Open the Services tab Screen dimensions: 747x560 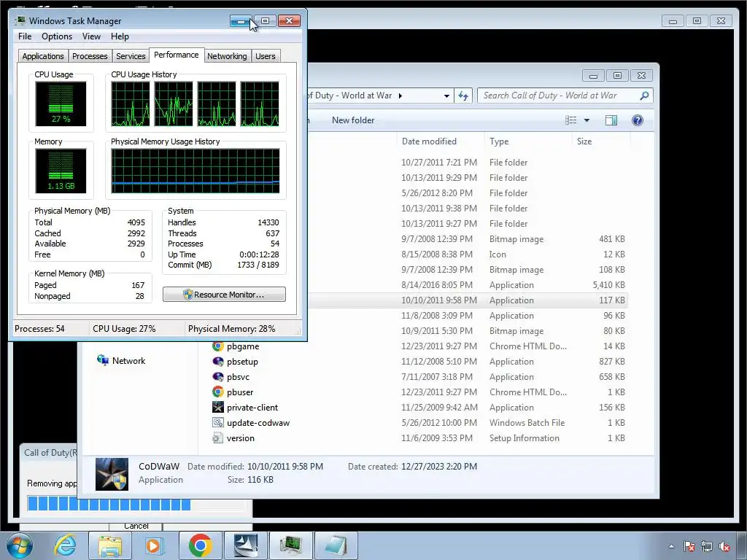[x=131, y=56]
